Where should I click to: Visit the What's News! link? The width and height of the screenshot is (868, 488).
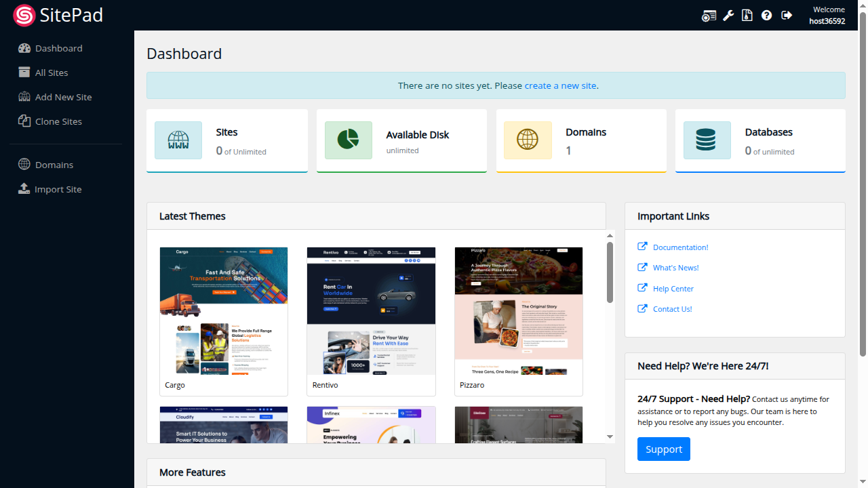(x=675, y=268)
